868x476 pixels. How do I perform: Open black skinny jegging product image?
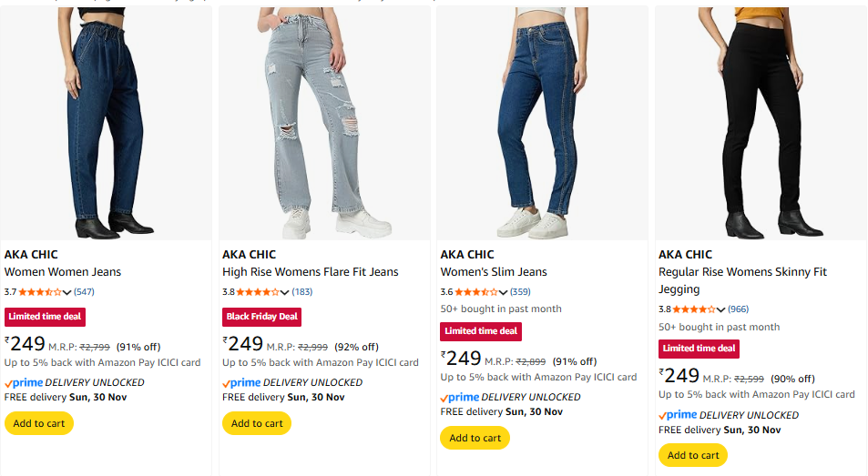click(760, 123)
